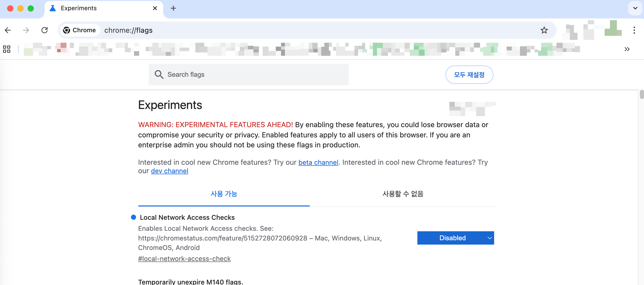Open Local Network Access Checks Disabled dropdown
Viewport: 644px width, 285px height.
pyautogui.click(x=456, y=238)
